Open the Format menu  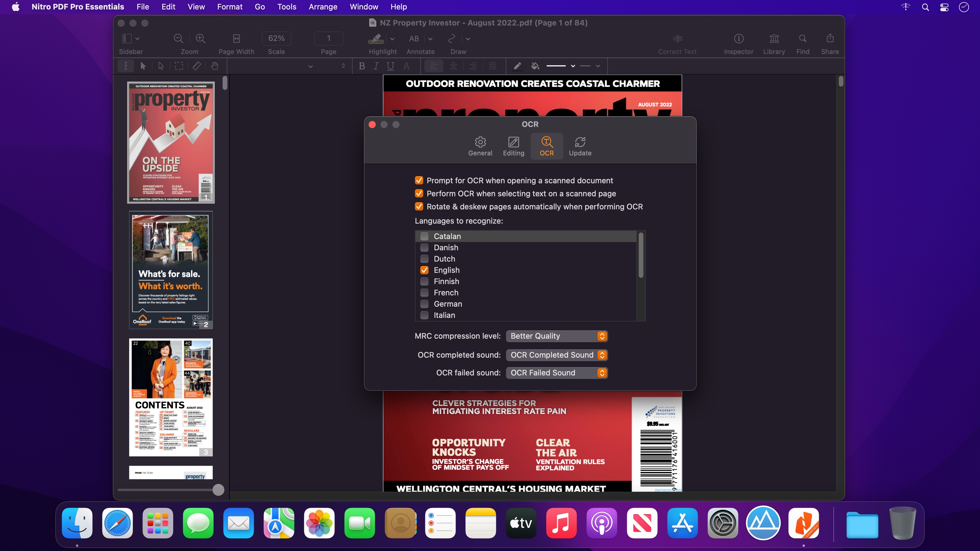pyautogui.click(x=229, y=7)
